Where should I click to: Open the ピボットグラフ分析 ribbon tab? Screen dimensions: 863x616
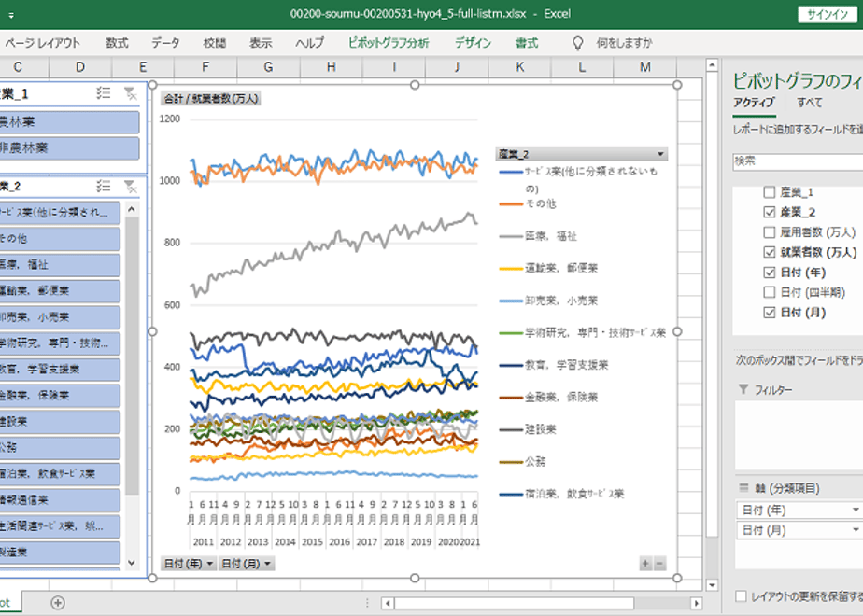point(389,43)
